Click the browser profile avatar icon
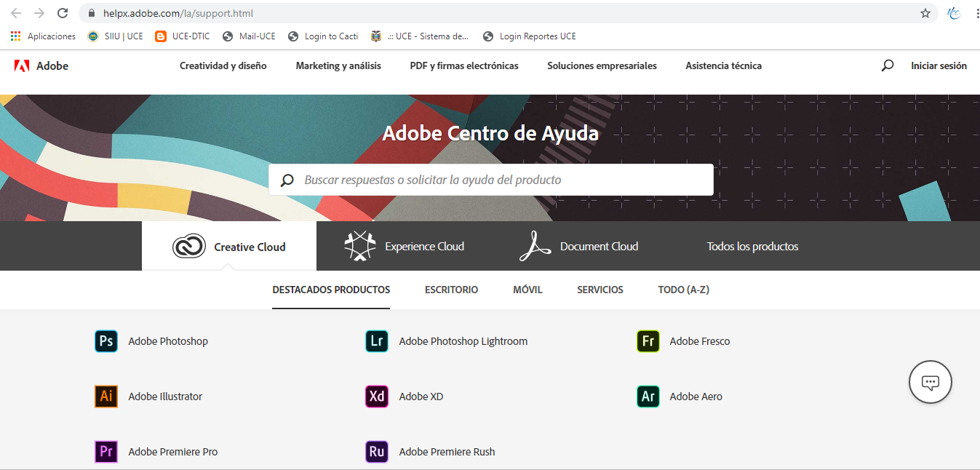Image resolution: width=980 pixels, height=470 pixels. (x=954, y=13)
